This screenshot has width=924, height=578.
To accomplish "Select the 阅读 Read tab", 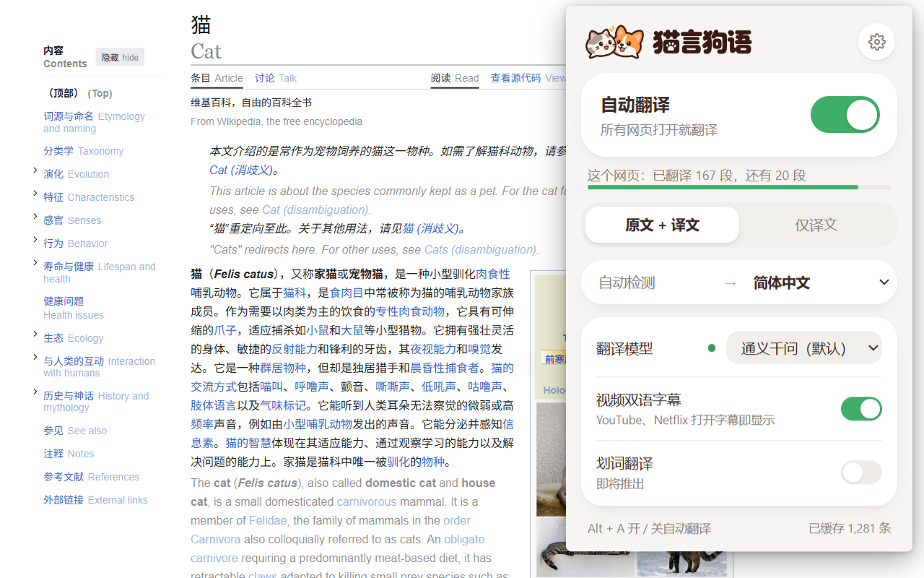I will (x=455, y=78).
